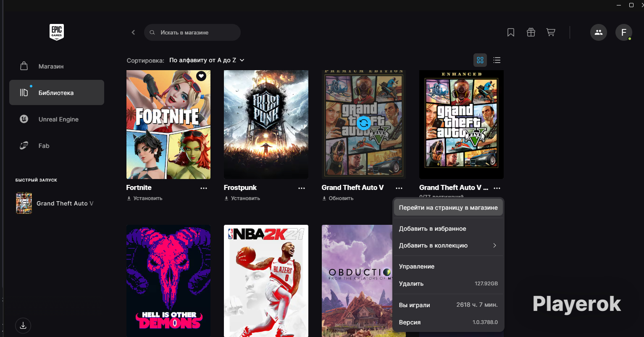The image size is (644, 337).
Task: Open the NBA 2K21 cover thumbnail
Action: point(266,281)
